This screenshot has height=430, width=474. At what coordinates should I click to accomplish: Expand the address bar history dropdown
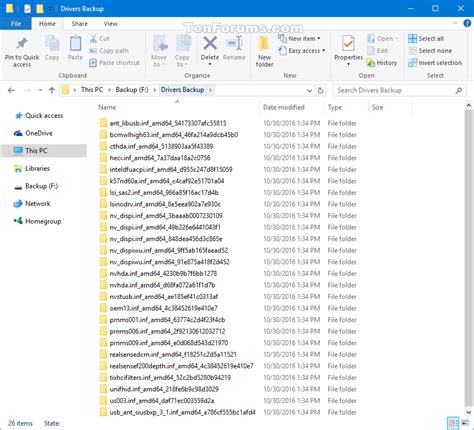tap(309, 90)
